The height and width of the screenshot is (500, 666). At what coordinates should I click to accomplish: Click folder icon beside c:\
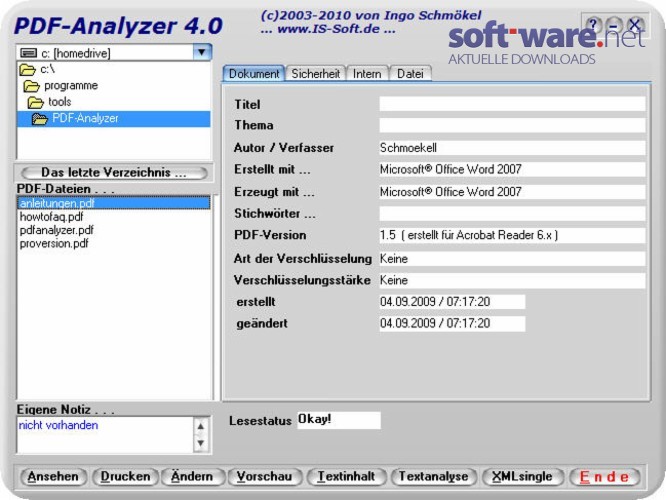pyautogui.click(x=27, y=70)
